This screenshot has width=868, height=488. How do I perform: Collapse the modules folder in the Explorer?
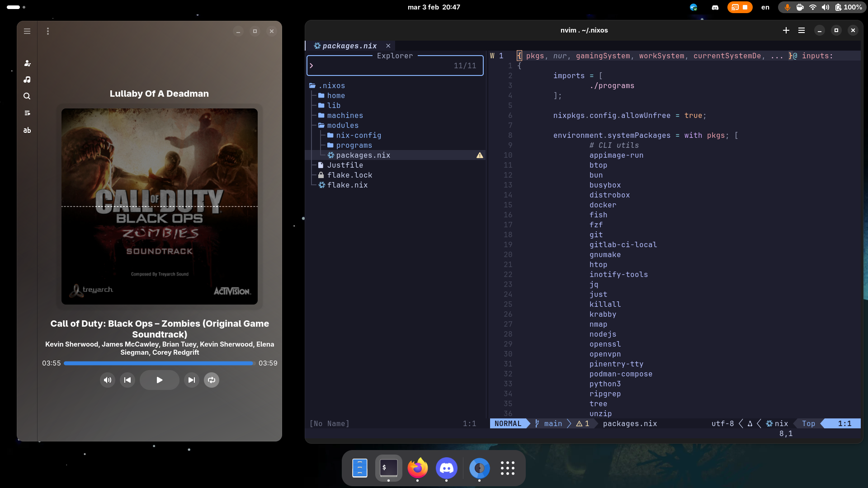[x=343, y=125]
